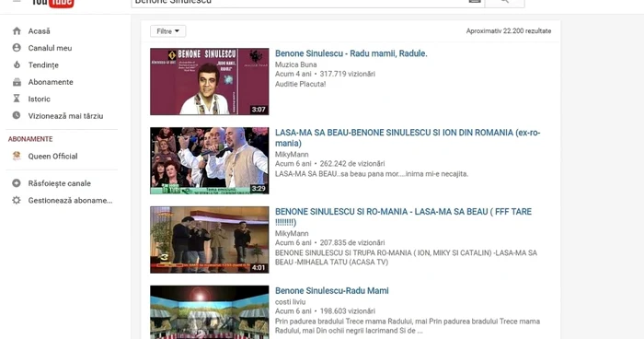Open Vizionează mai târziu in the sidebar
Image resolution: width=644 pixels, height=339 pixels.
[65, 116]
